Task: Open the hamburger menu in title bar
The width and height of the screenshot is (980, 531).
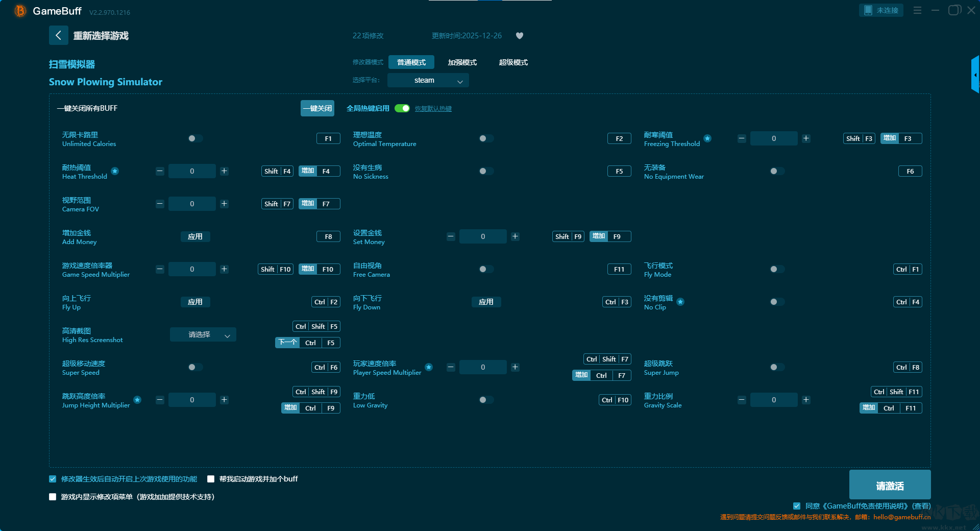Action: pyautogui.click(x=917, y=10)
